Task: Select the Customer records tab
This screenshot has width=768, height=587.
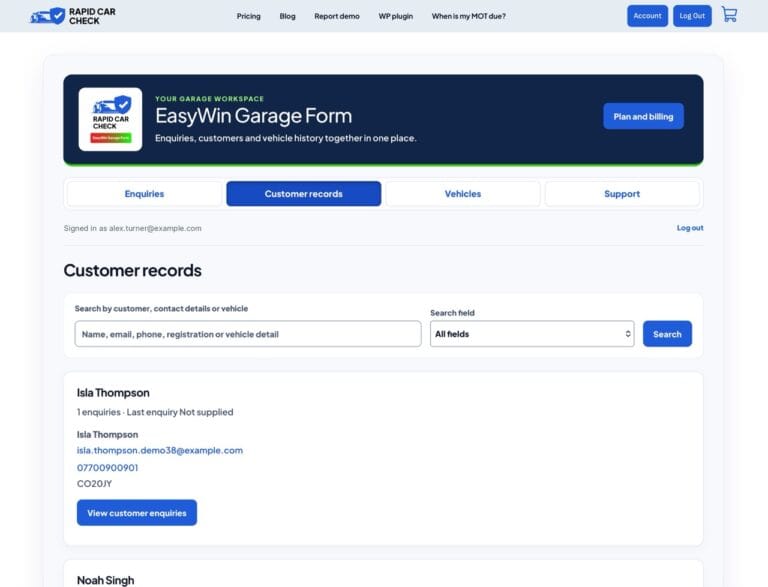Action: (x=304, y=194)
